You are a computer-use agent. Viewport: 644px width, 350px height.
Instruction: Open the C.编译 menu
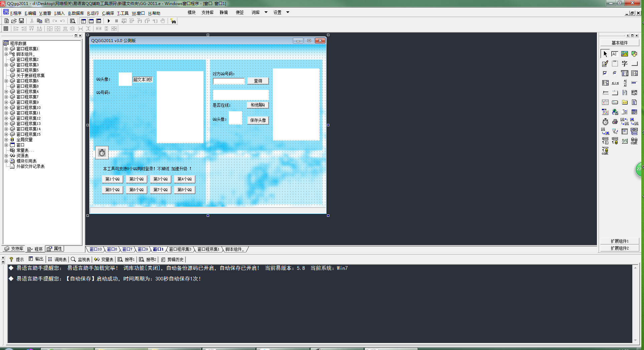point(108,13)
